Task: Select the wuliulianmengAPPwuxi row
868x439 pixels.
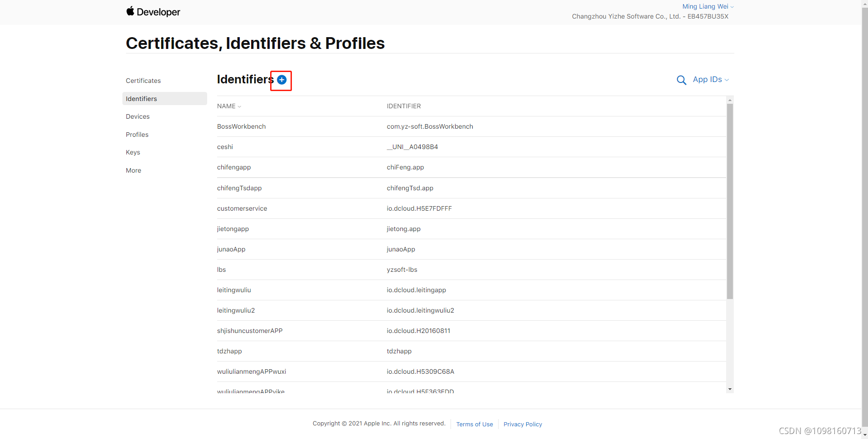Action: [471, 371]
